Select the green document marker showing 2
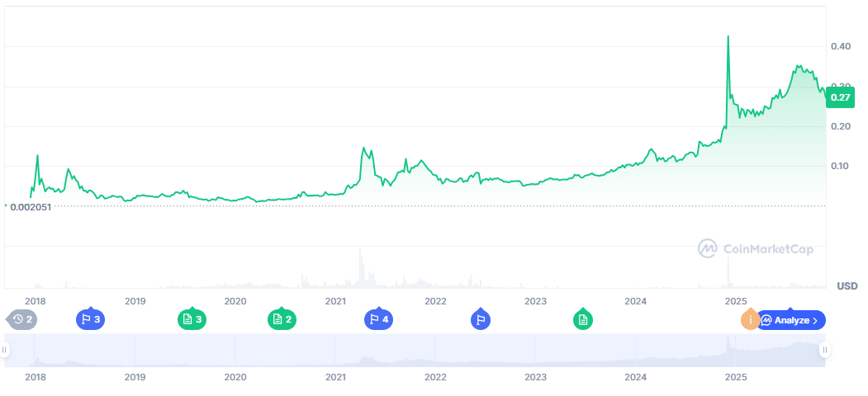This screenshot has width=868, height=396. click(282, 320)
